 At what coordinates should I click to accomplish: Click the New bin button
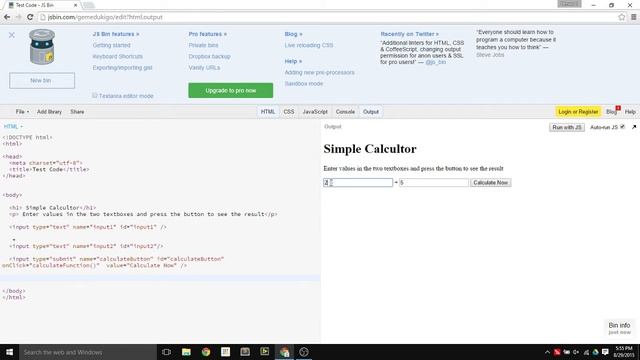coord(42,80)
